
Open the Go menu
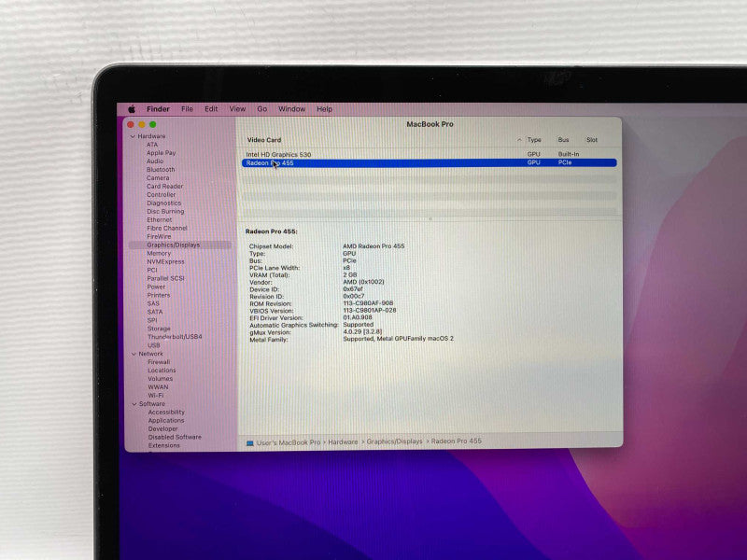click(262, 109)
